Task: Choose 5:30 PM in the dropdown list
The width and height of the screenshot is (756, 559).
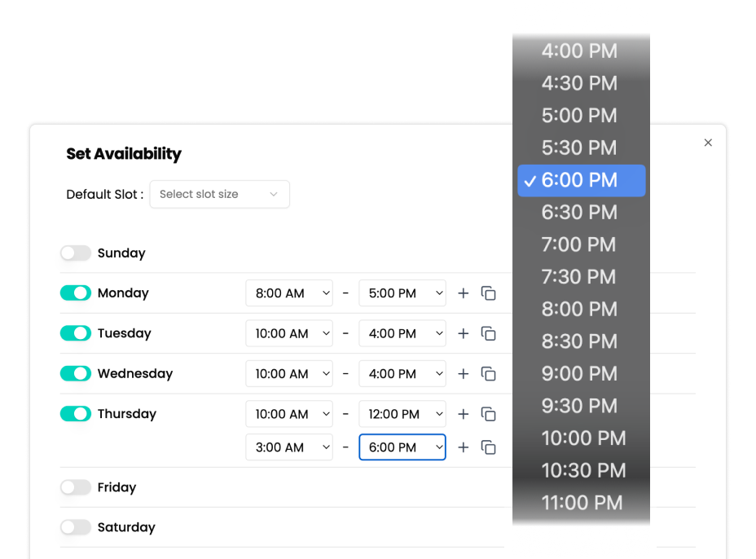Action: 579,147
